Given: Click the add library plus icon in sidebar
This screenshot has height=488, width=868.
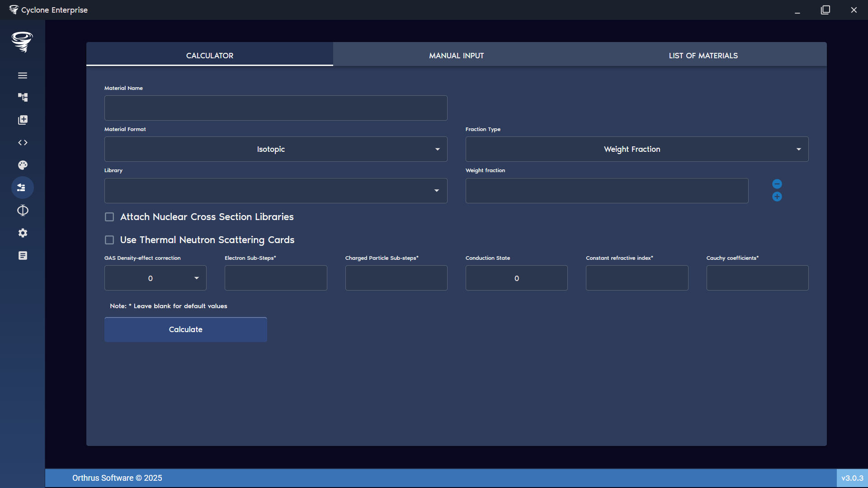Looking at the screenshot, I should (x=23, y=120).
